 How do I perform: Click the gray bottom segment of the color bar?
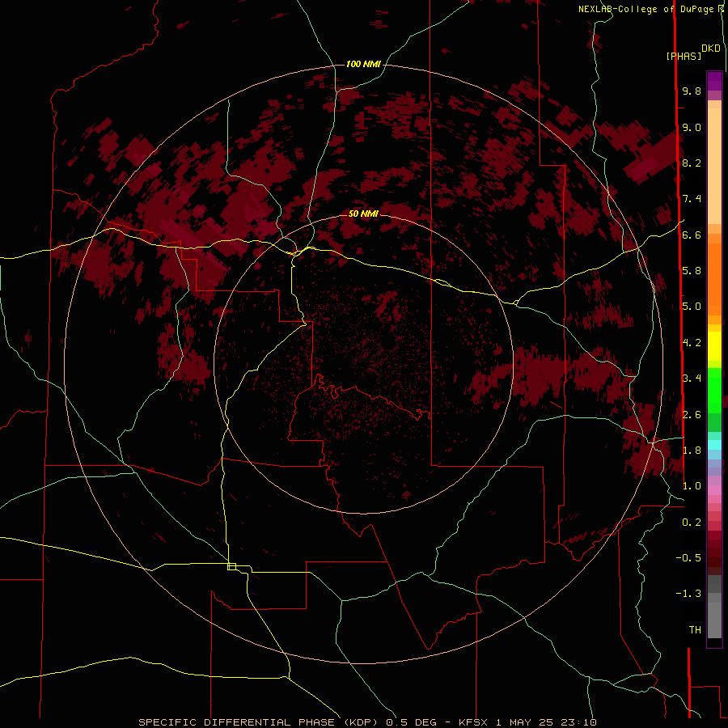pos(714,620)
